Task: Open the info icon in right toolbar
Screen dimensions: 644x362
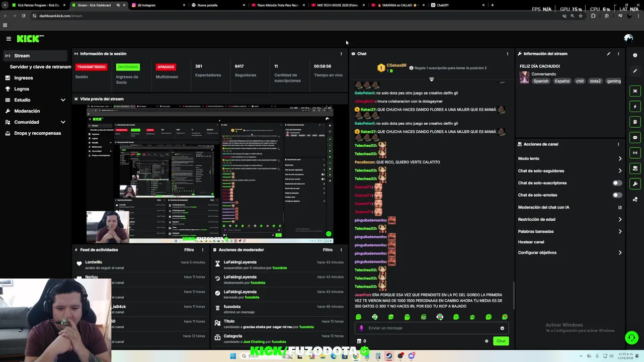Action: [635, 55]
